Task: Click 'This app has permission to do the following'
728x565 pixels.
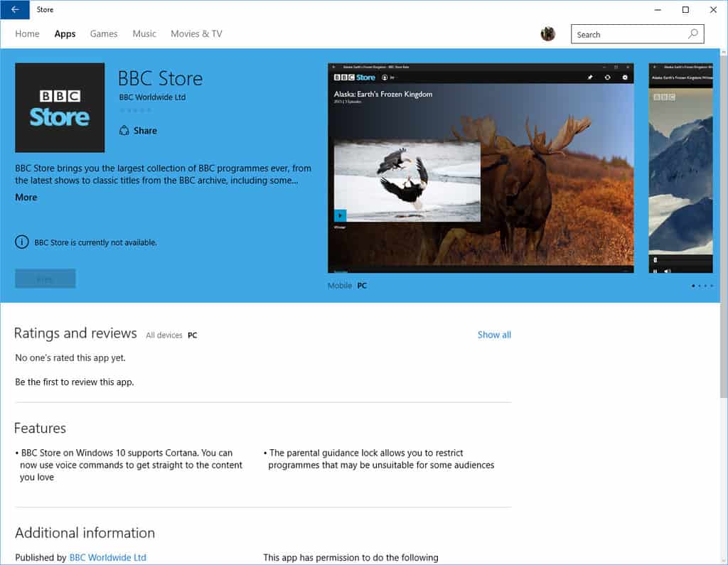Action: [351, 557]
